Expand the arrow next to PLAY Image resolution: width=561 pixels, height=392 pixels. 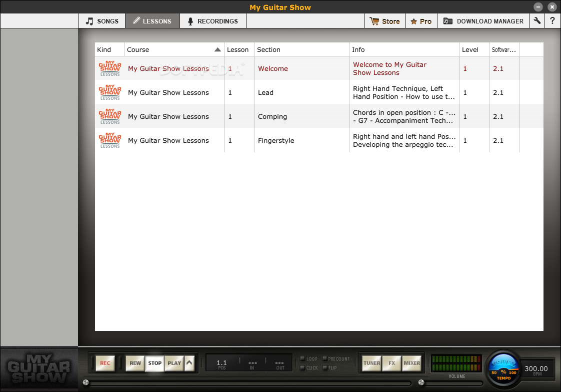(189, 363)
